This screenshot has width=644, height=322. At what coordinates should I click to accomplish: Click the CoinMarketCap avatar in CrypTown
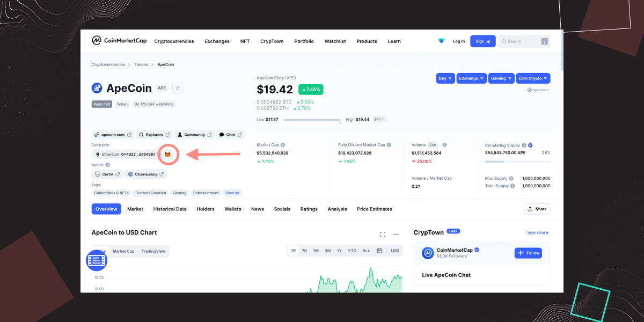pos(428,253)
